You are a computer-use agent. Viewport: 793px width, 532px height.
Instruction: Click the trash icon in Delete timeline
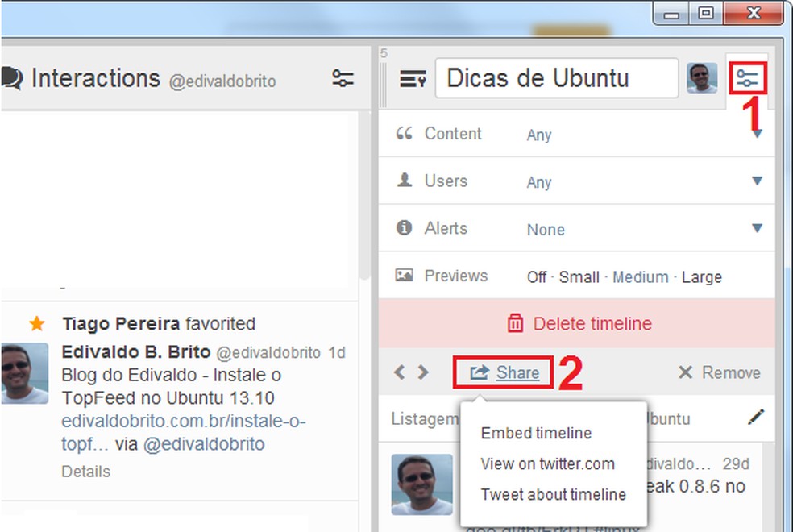coord(516,323)
